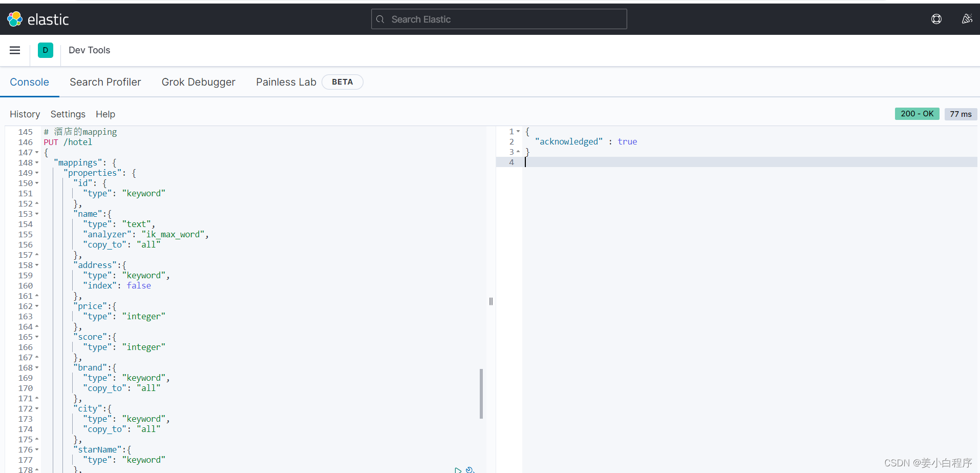Send the PUT /hotel request with the play icon
The width and height of the screenshot is (980, 473).
pyautogui.click(x=458, y=469)
